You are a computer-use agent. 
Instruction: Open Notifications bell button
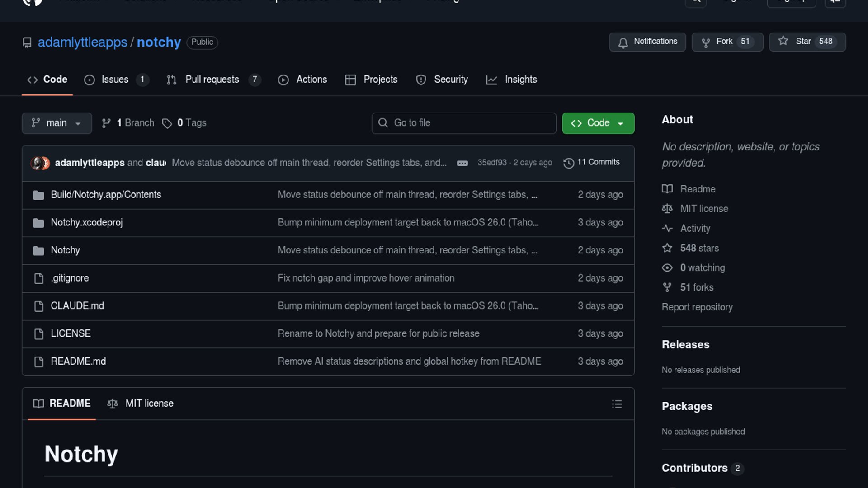(x=647, y=42)
